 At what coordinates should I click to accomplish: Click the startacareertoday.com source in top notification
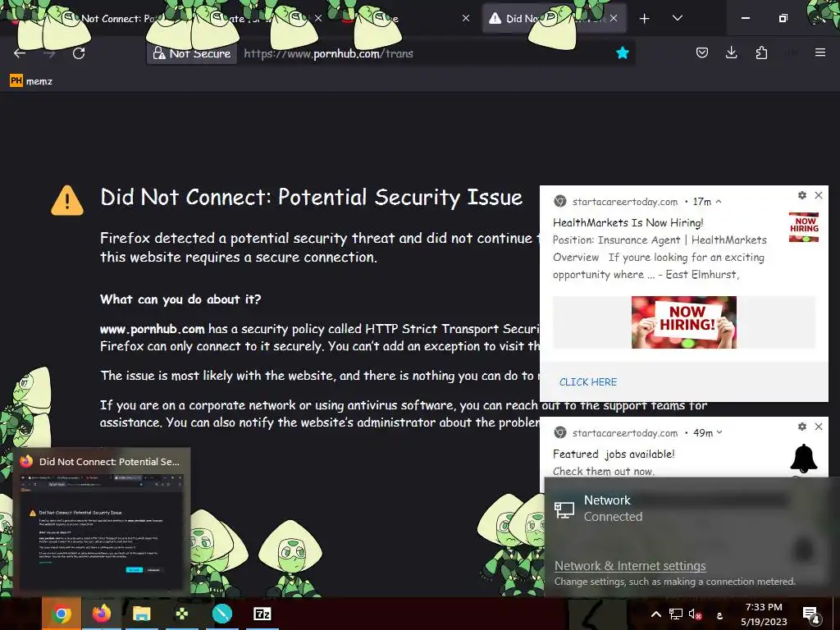[x=624, y=202]
